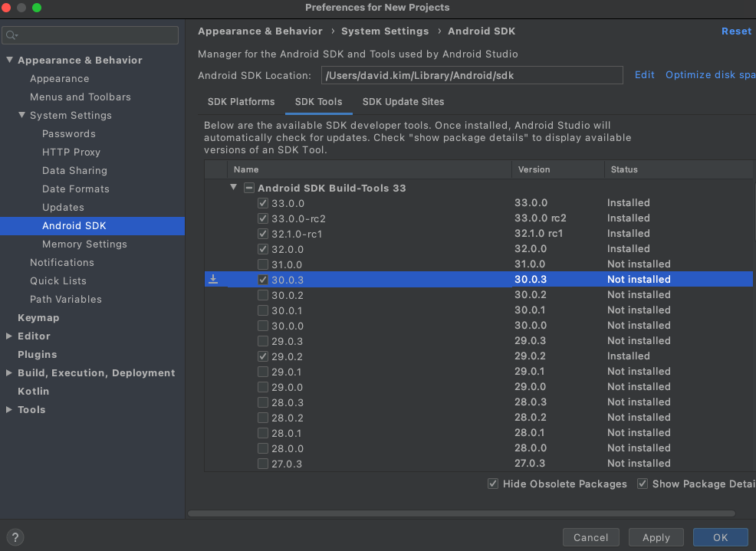Check the 28.0.3 checkbox

click(263, 402)
